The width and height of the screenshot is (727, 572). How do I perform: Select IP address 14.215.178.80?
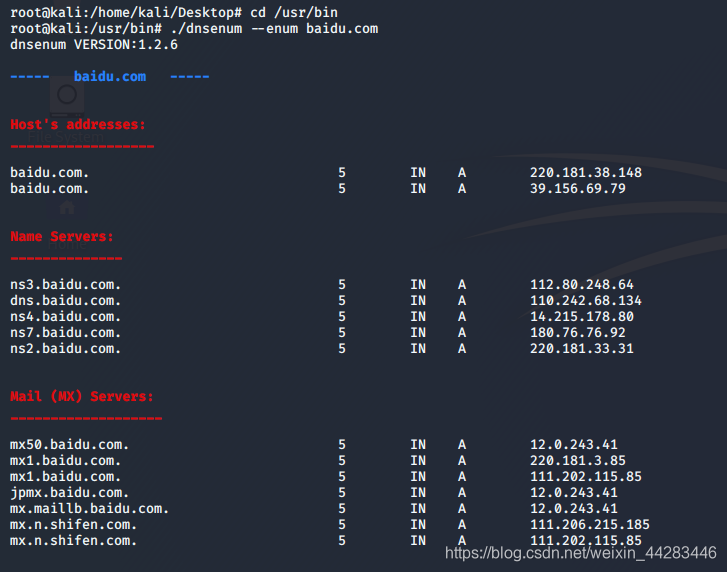[x=582, y=317]
